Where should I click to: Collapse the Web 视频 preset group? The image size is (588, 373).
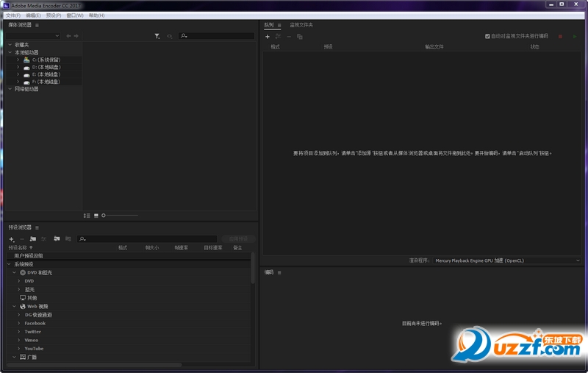point(14,306)
